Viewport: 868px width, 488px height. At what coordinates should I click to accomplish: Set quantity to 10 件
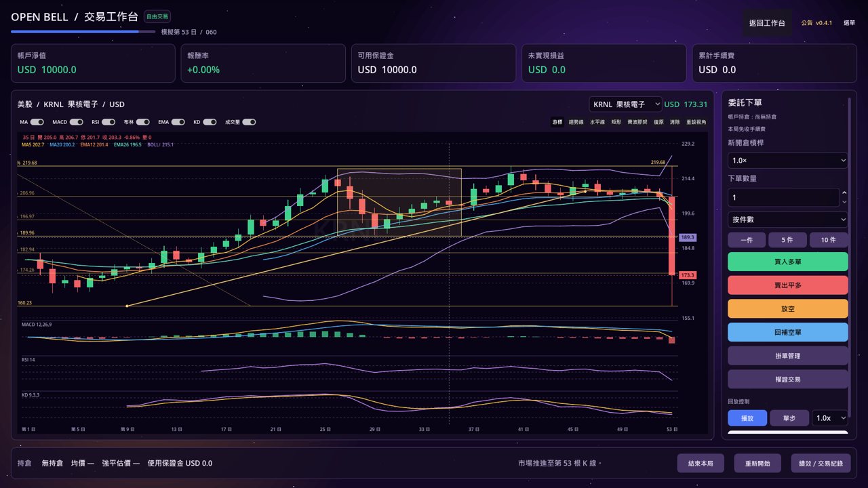pyautogui.click(x=829, y=240)
